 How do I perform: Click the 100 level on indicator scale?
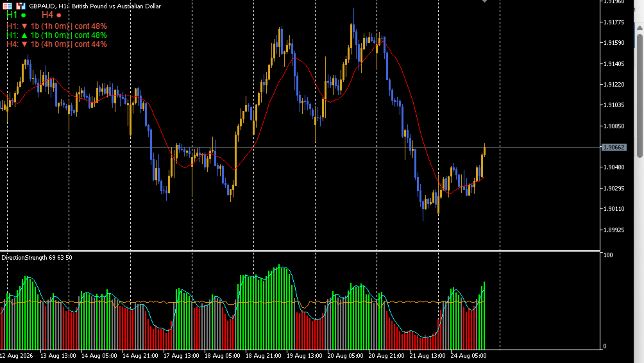(608, 255)
